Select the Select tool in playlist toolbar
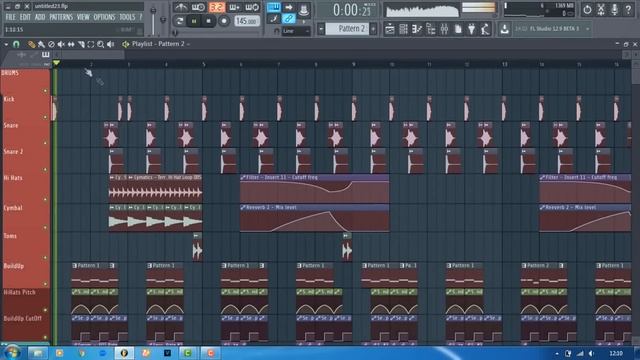 (91, 44)
